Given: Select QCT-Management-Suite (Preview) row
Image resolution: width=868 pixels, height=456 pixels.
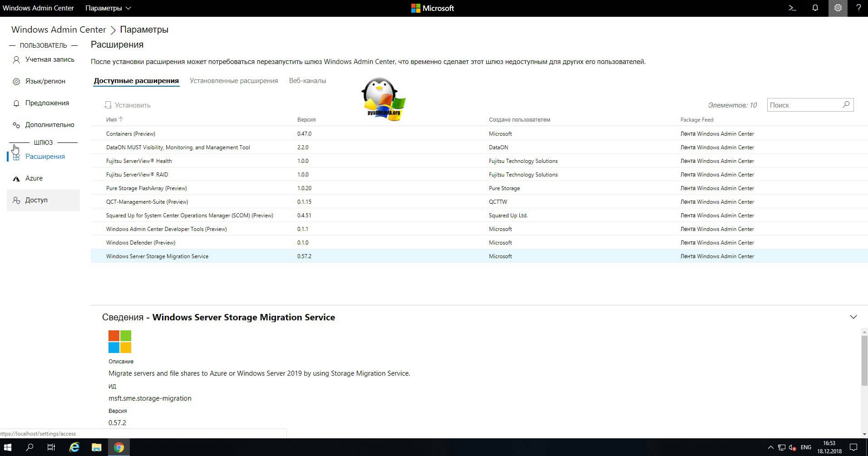Looking at the screenshot, I should click(479, 202).
